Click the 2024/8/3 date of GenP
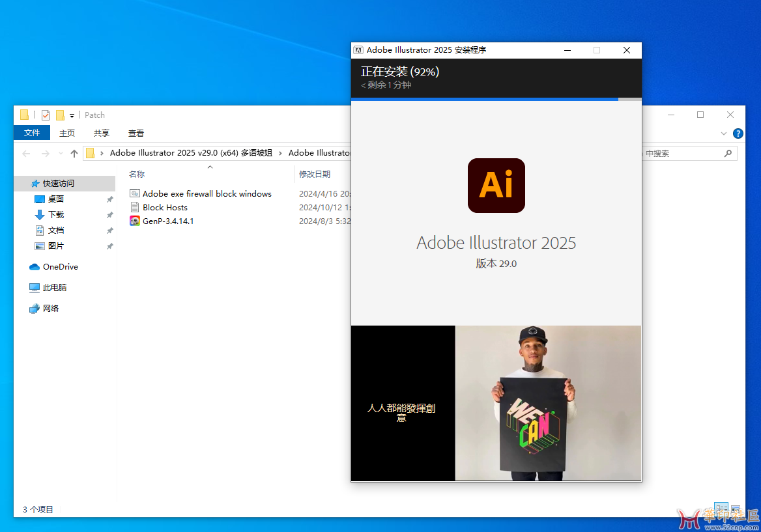 [324, 221]
